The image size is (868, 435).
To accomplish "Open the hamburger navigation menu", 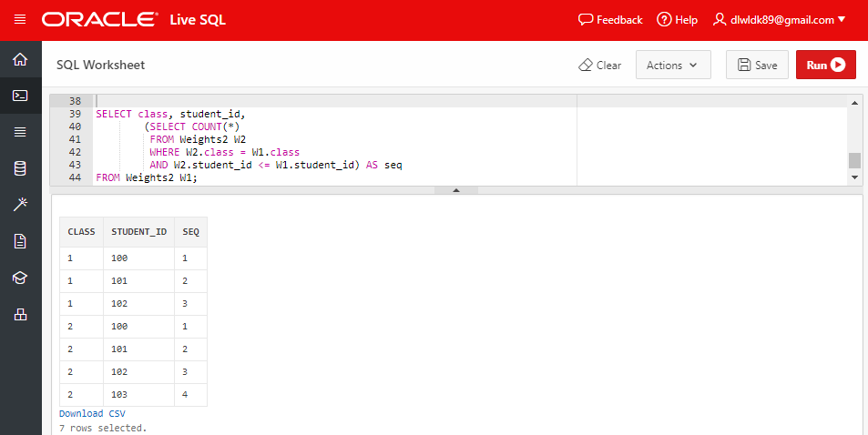I will pyautogui.click(x=20, y=20).
